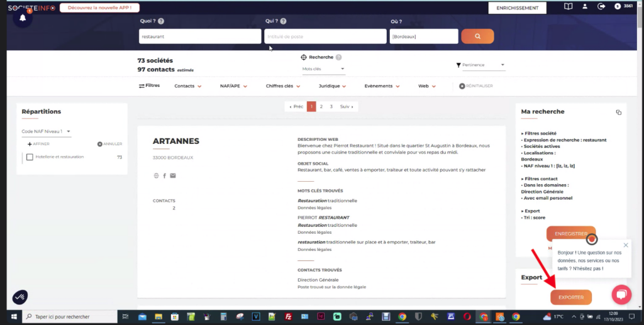Image resolution: width=644 pixels, height=325 pixels.
Task: Click the logout arrow icon
Action: (x=601, y=7)
